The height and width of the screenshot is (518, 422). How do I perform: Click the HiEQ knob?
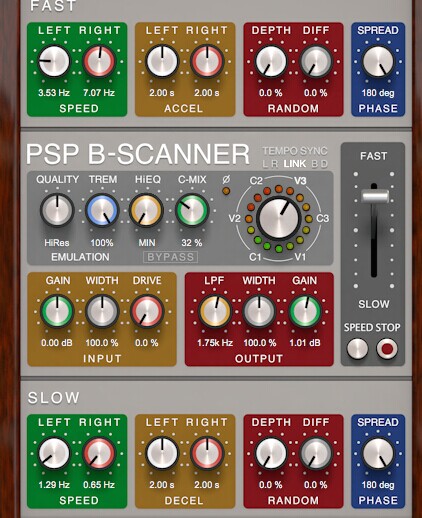pyautogui.click(x=146, y=210)
